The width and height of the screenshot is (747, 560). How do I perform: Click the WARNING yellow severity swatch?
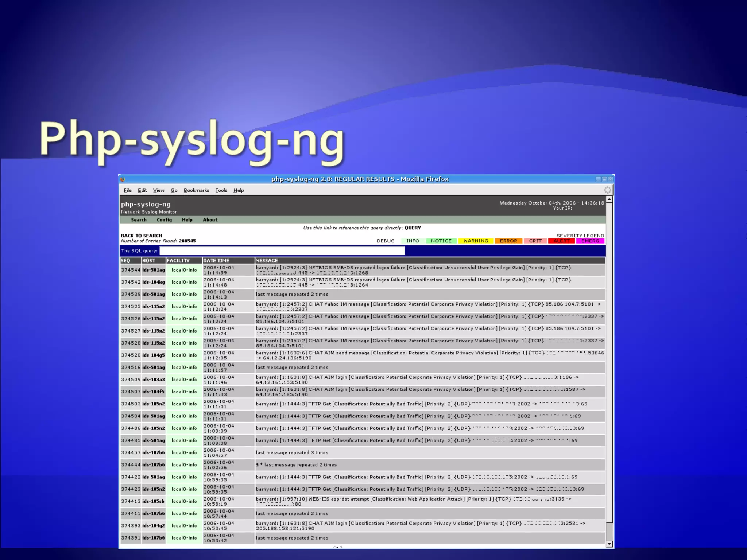[475, 241]
